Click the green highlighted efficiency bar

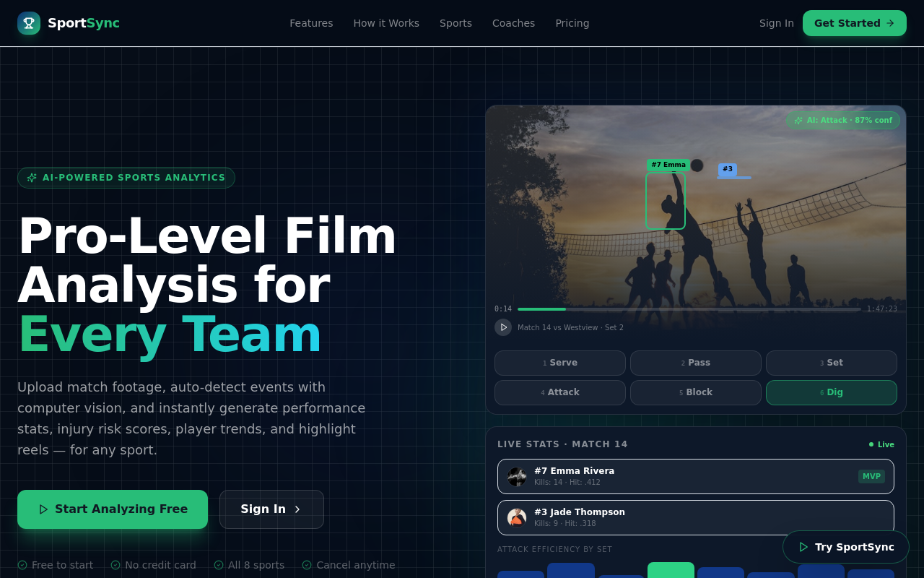point(671,570)
